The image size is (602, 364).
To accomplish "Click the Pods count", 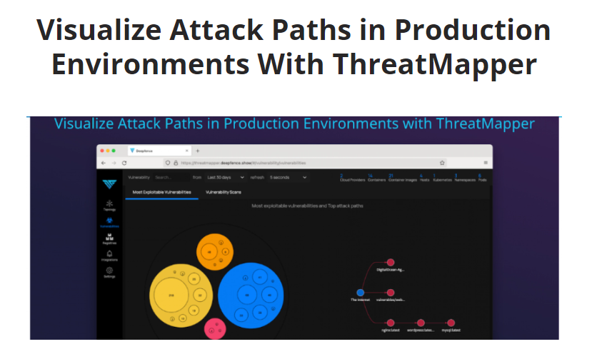I will [x=482, y=178].
